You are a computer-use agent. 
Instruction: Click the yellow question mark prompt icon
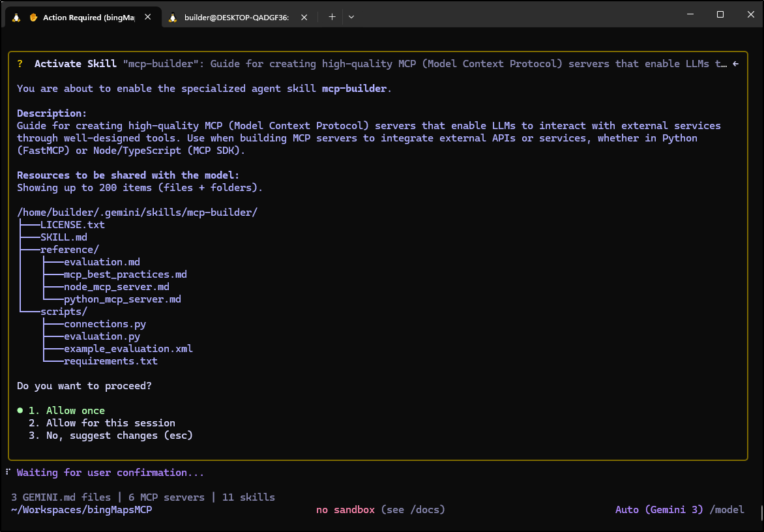click(x=20, y=64)
